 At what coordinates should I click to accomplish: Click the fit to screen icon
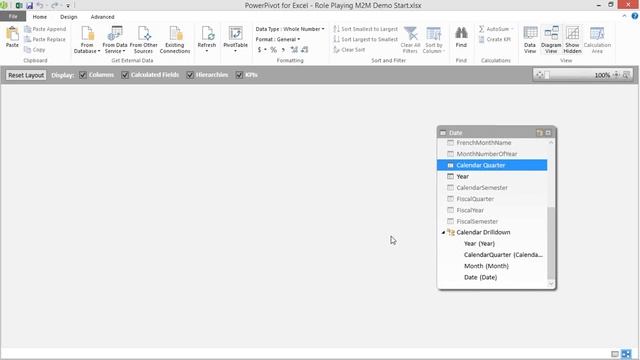pyautogui.click(x=540, y=75)
